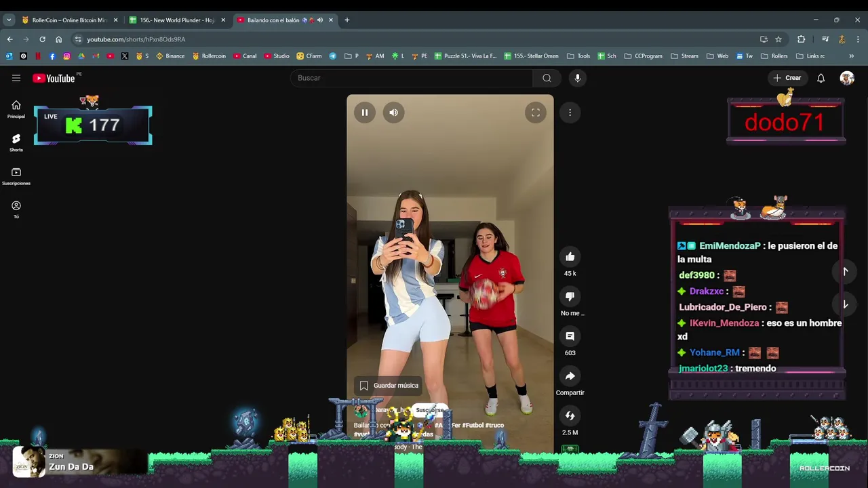The height and width of the screenshot is (488, 868).
Task: Focus the Buscar search field
Action: click(412, 78)
